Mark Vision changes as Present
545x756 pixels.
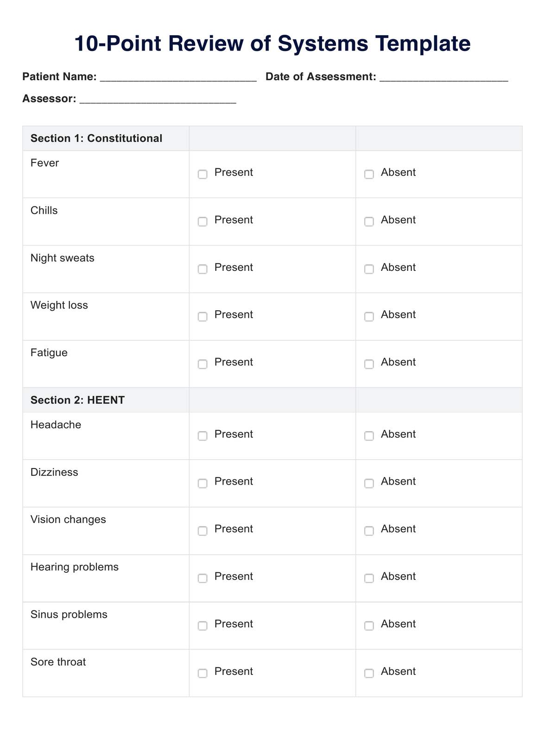[x=203, y=531]
